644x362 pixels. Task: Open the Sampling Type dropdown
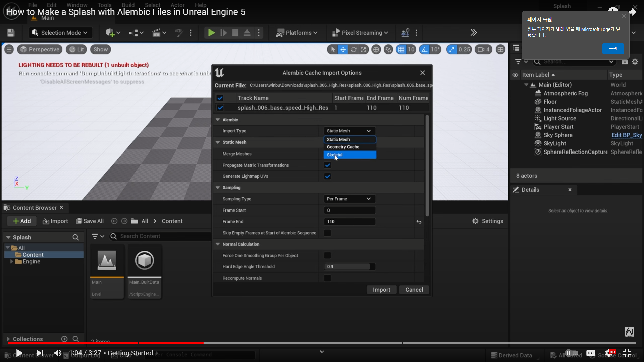tap(349, 199)
